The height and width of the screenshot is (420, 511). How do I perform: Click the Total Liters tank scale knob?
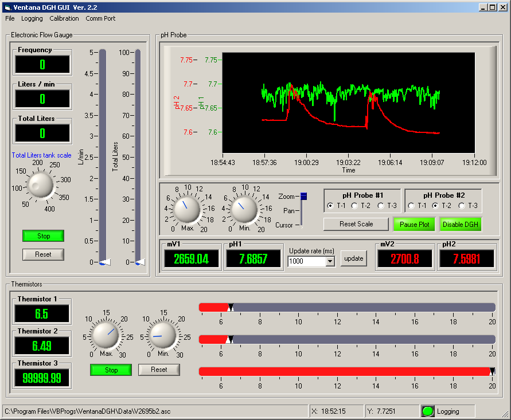pyautogui.click(x=40, y=185)
